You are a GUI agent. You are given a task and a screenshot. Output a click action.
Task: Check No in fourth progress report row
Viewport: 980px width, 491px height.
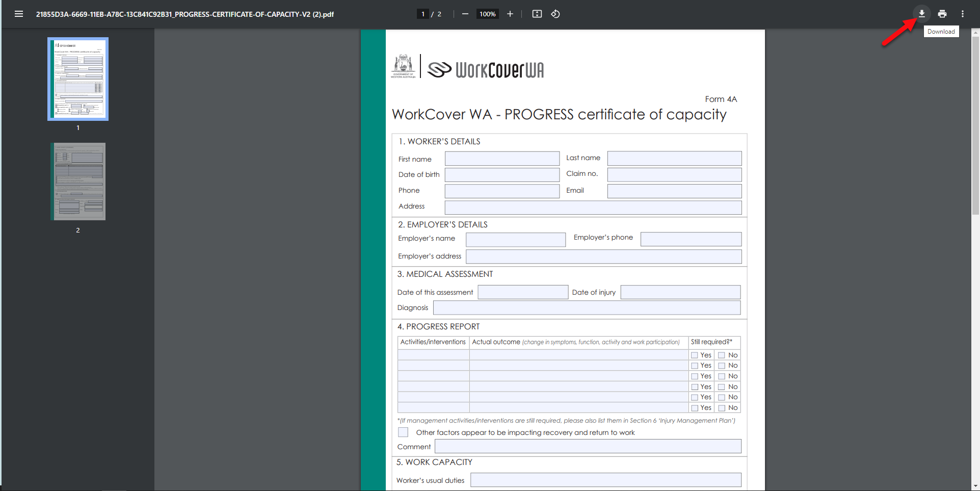(722, 387)
